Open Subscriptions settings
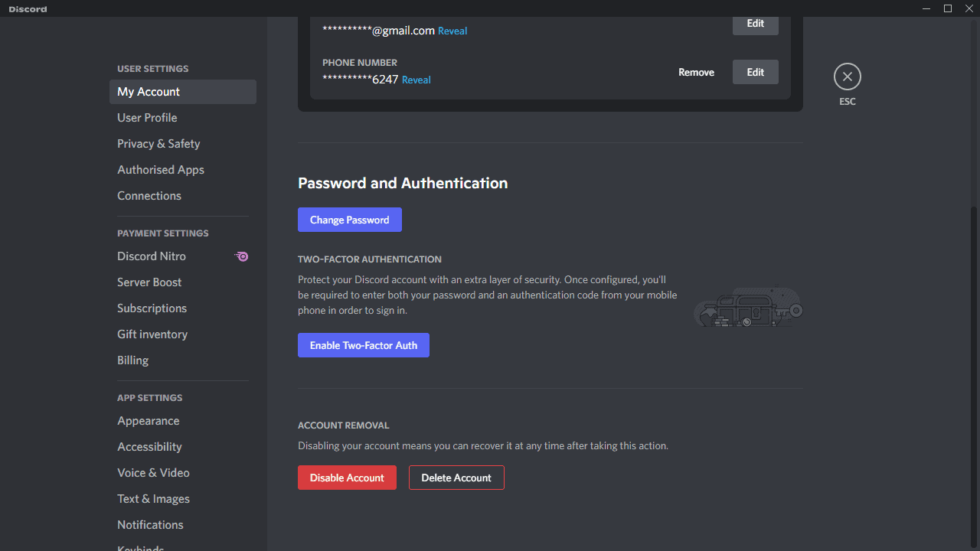Image resolution: width=980 pixels, height=551 pixels. [182, 308]
